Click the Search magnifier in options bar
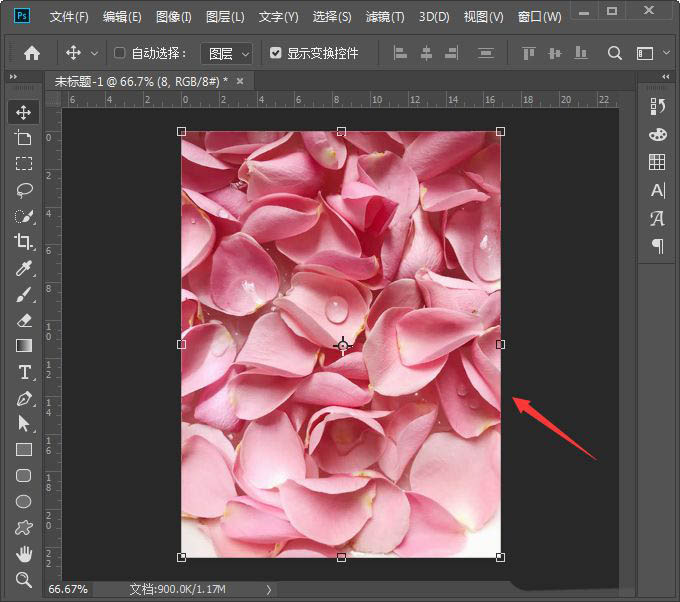The width and height of the screenshot is (680, 602). click(x=615, y=53)
